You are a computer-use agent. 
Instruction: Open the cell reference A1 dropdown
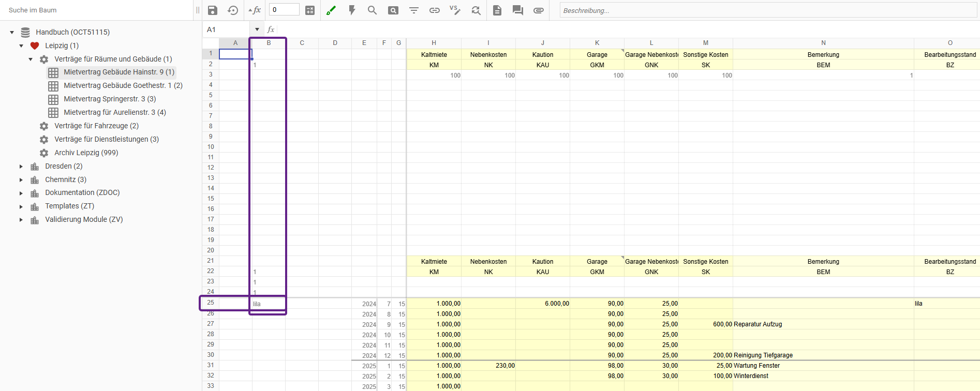(257, 29)
